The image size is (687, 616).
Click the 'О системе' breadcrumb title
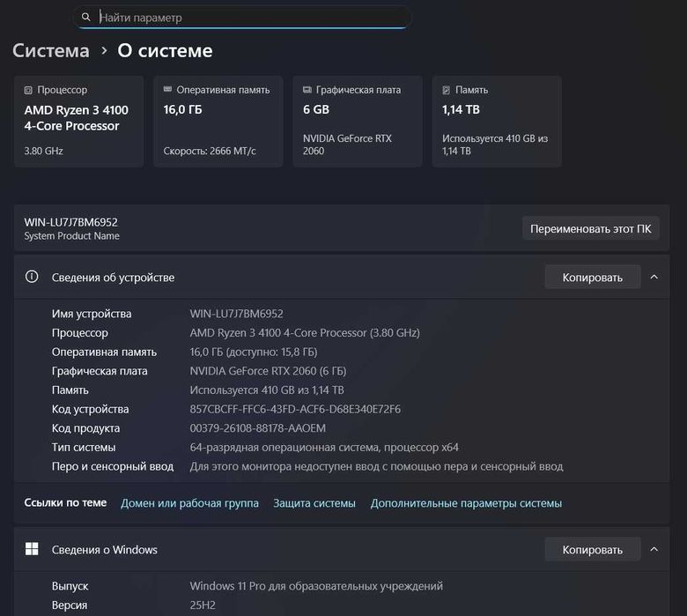[x=165, y=51]
